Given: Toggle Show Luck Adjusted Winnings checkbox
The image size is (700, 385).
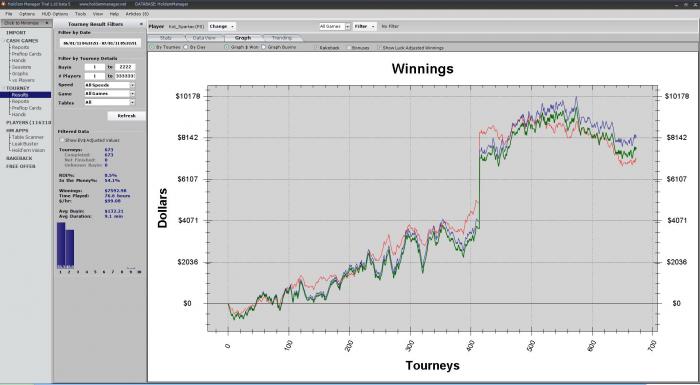Looking at the screenshot, I should 379,47.
